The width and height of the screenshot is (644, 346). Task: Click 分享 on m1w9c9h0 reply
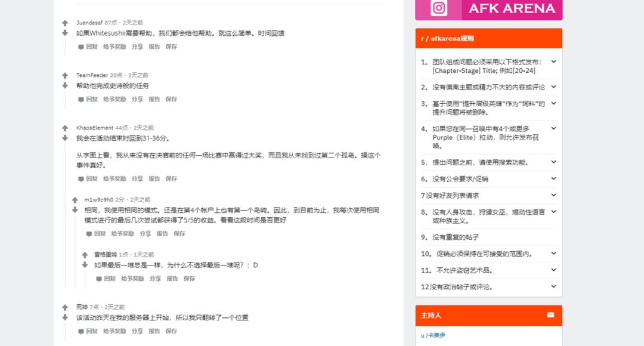pyautogui.click(x=145, y=233)
